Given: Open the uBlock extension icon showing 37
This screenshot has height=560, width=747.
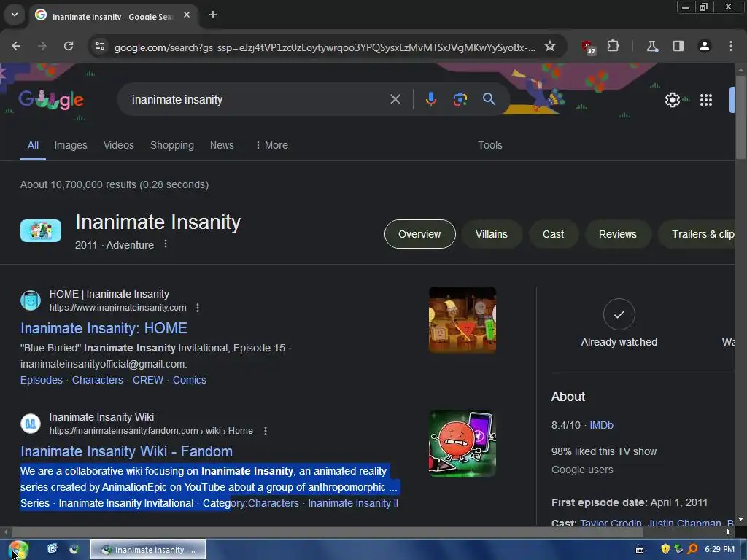Looking at the screenshot, I should point(589,47).
